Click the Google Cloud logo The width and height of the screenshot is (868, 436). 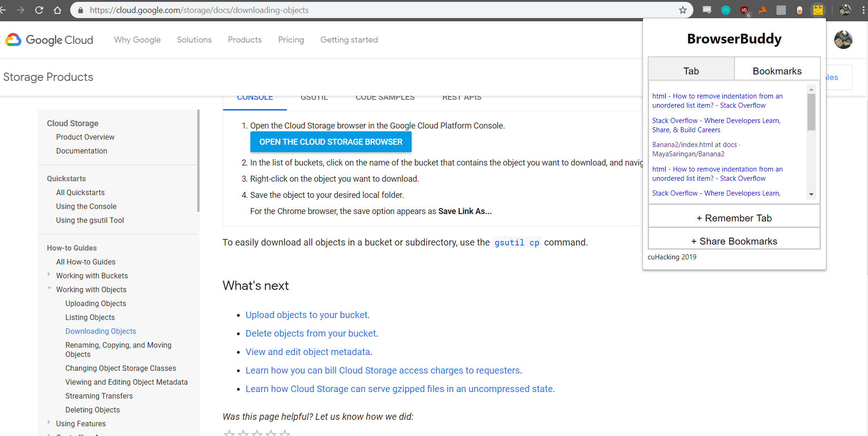point(49,40)
